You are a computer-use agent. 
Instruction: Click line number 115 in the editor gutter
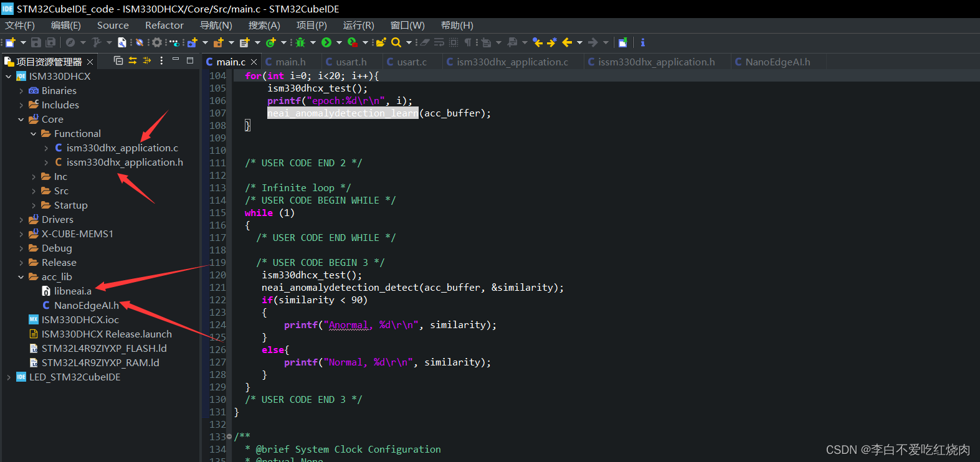(217, 213)
